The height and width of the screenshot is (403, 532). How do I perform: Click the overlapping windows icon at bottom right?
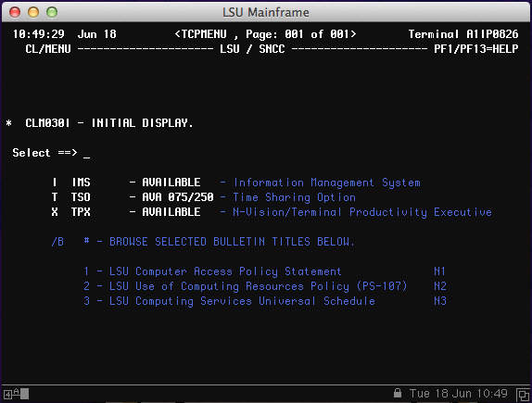coord(523,395)
